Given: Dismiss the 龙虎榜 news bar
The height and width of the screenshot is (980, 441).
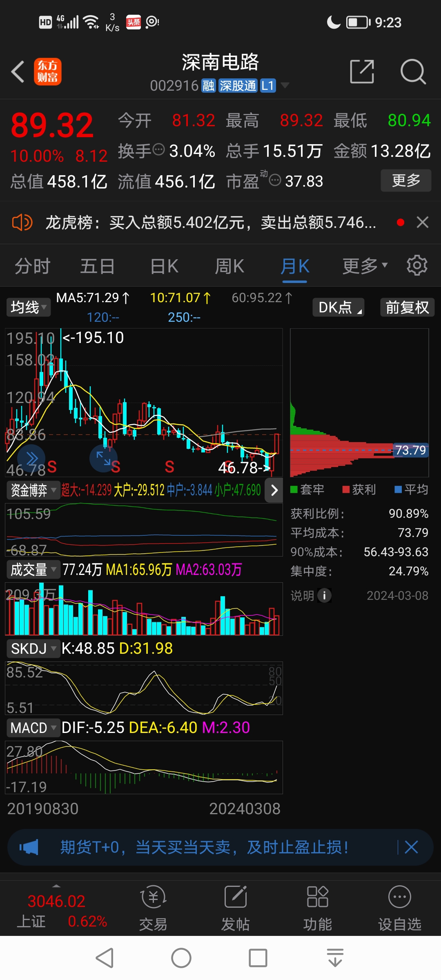Looking at the screenshot, I should (422, 222).
